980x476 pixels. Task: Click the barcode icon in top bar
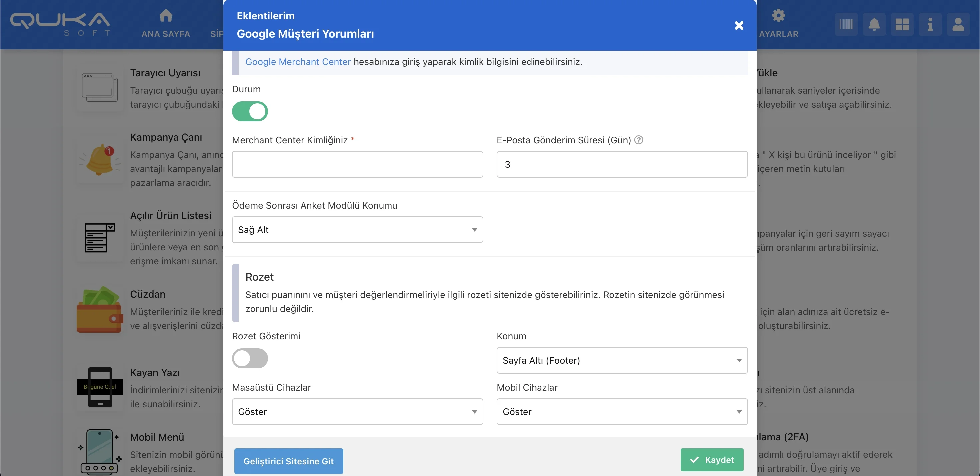[846, 25]
